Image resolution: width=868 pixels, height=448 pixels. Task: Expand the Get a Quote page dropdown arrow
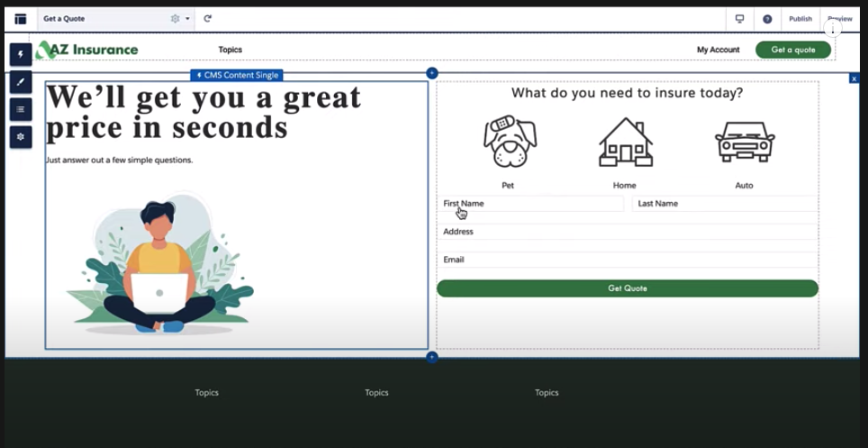click(x=187, y=19)
